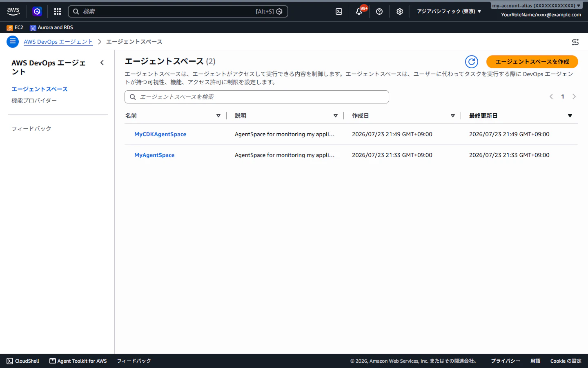This screenshot has width=588, height=368.
Task: Open the MyAgentSpace link
Action: 154,155
